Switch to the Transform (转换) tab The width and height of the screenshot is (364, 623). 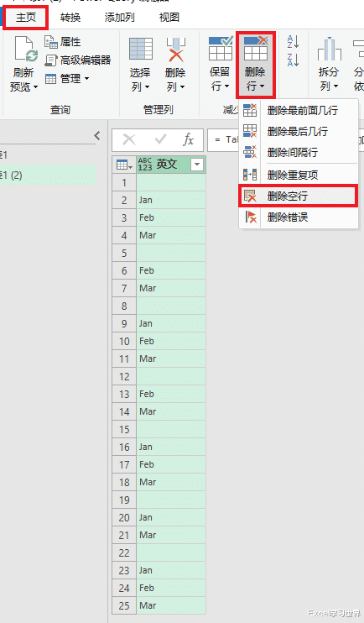[70, 18]
